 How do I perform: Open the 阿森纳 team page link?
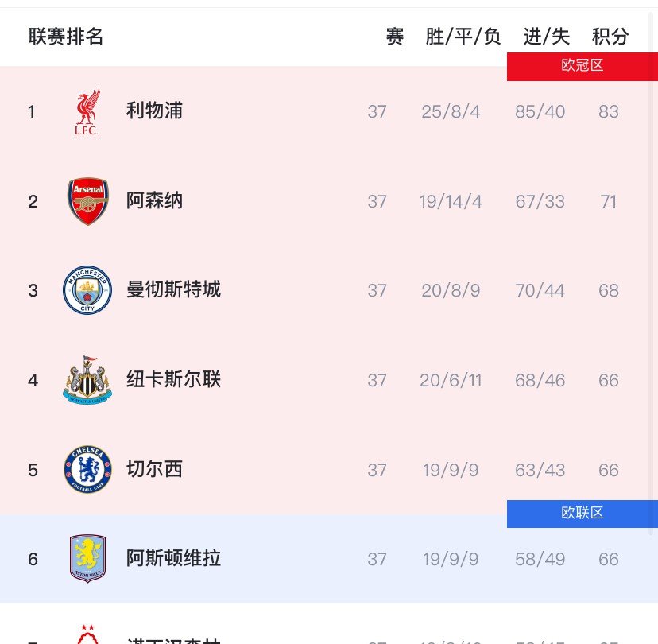click(x=154, y=201)
